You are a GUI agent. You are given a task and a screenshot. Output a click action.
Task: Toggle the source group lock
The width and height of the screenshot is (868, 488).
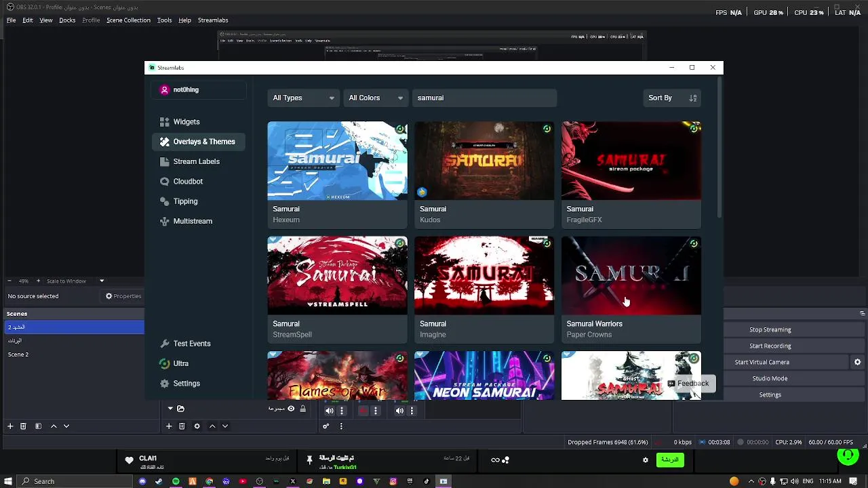point(302,409)
